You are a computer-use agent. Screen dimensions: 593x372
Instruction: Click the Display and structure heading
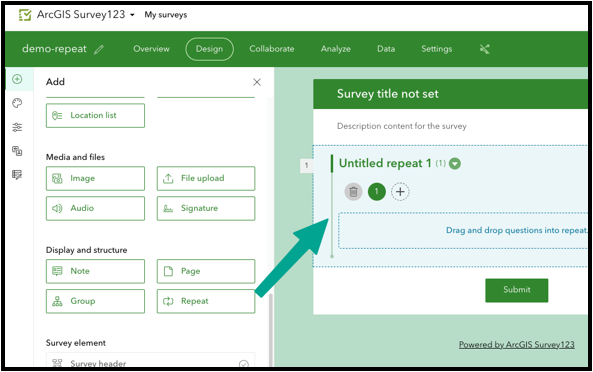click(87, 250)
